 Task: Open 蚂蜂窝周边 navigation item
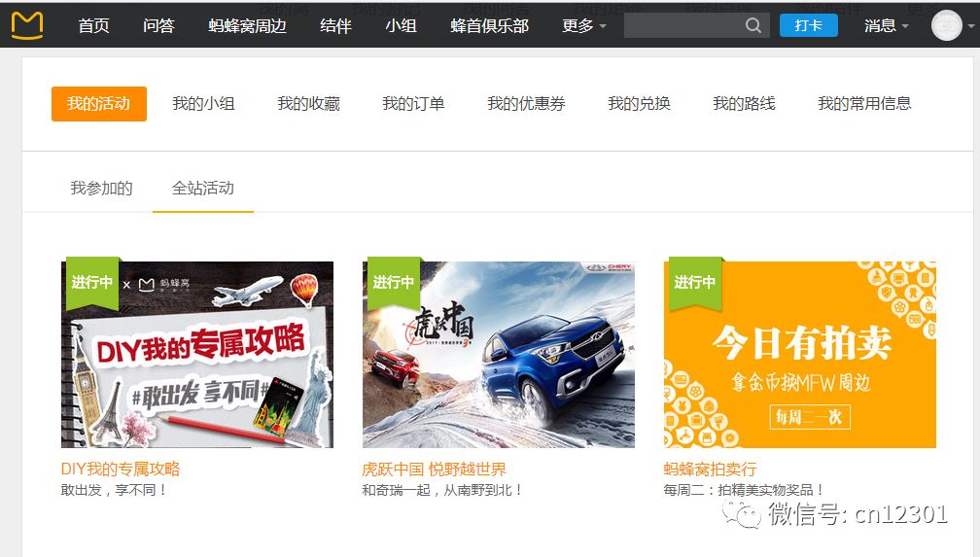click(x=248, y=25)
